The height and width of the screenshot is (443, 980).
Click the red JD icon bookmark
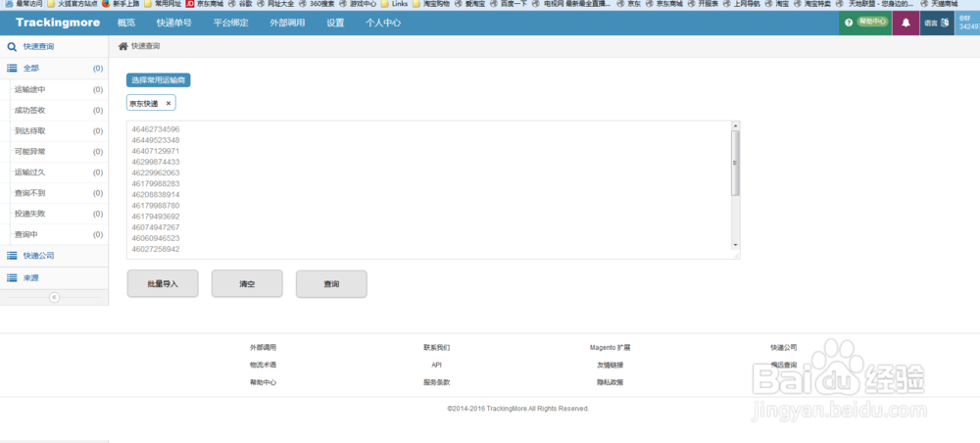pyautogui.click(x=189, y=4)
